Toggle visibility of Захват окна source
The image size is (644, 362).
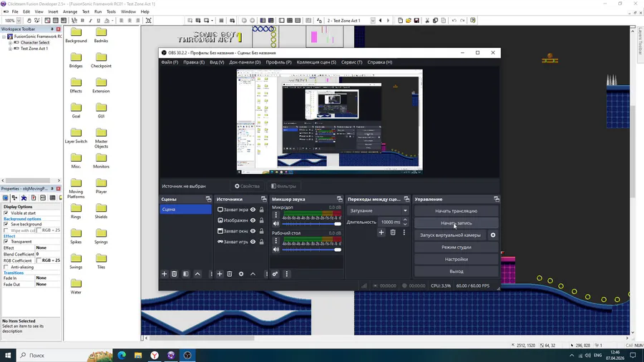[253, 231]
